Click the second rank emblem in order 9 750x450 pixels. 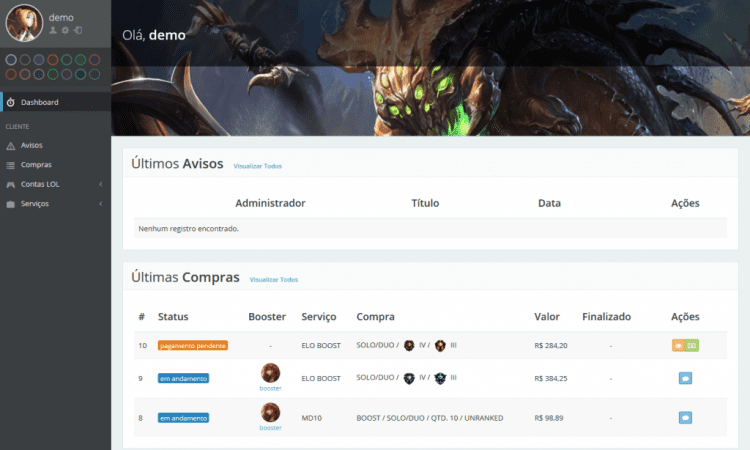point(440,378)
